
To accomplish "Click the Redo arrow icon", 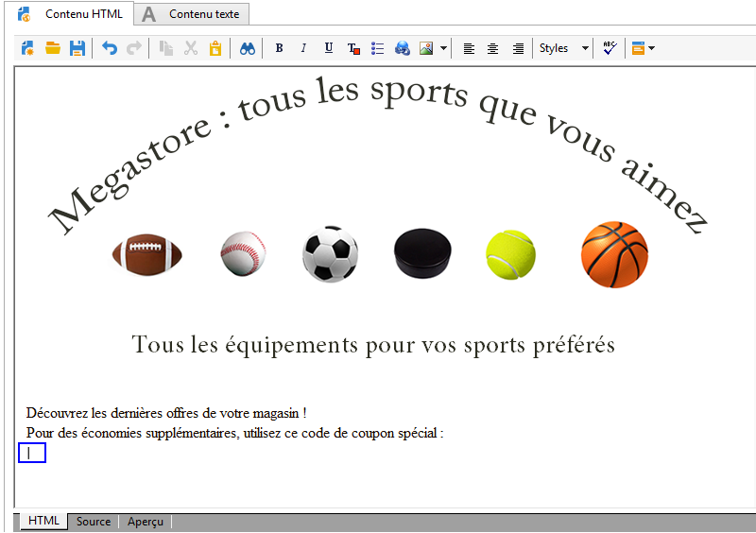I will [134, 48].
